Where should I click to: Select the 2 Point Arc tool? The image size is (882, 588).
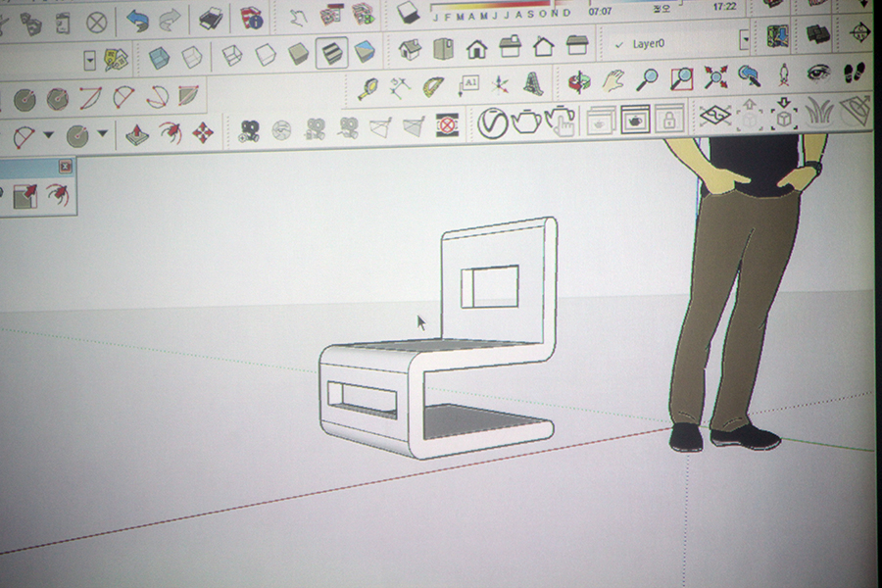123,97
